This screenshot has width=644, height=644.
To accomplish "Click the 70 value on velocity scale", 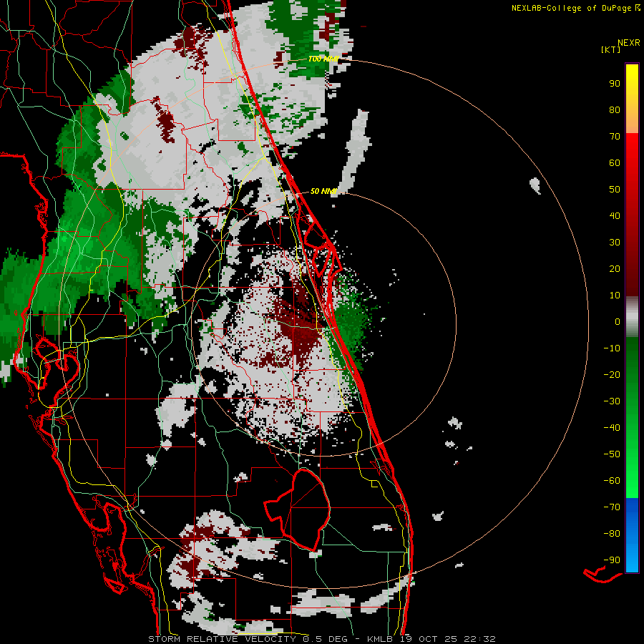I will point(615,137).
